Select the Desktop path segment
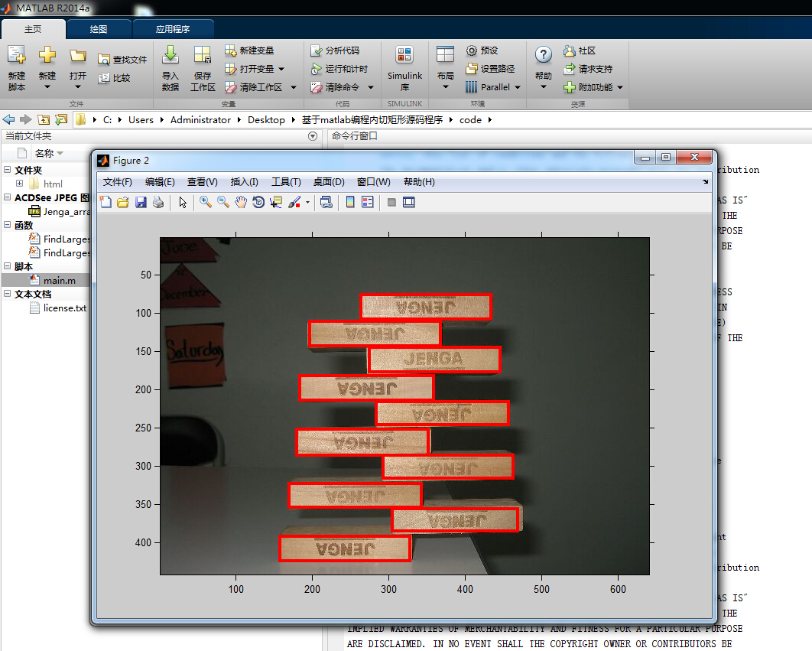 click(266, 120)
